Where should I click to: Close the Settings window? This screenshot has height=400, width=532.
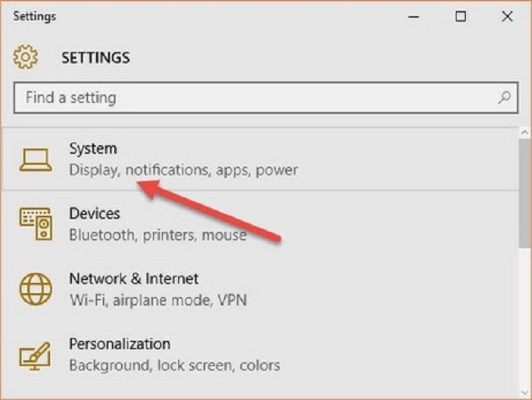point(507,16)
